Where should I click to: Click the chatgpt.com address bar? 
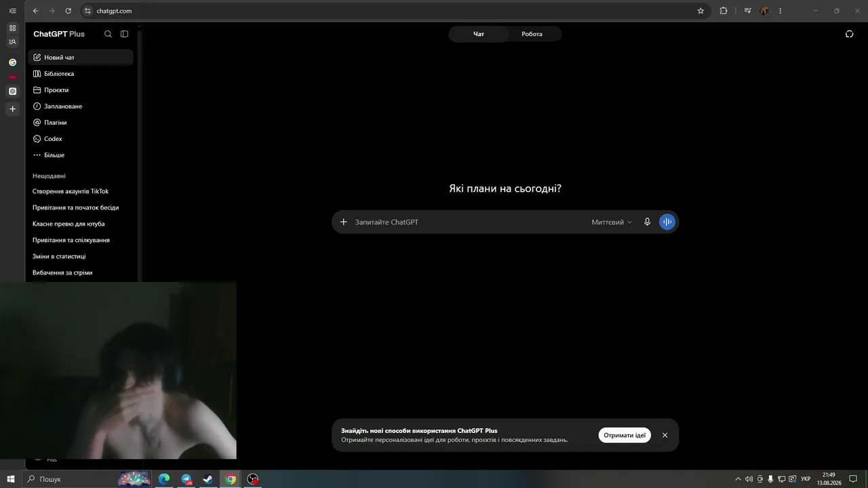coord(393,11)
